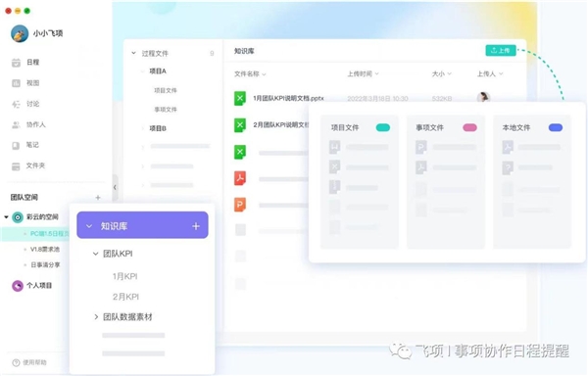The height and width of the screenshot is (376, 588).
Task: Open the 文件名称 column sort dropdown
Action: pyautogui.click(x=264, y=74)
